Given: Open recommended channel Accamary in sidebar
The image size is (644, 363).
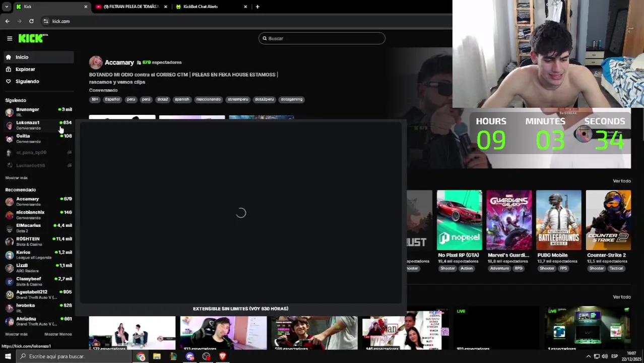Looking at the screenshot, I should 38,201.
